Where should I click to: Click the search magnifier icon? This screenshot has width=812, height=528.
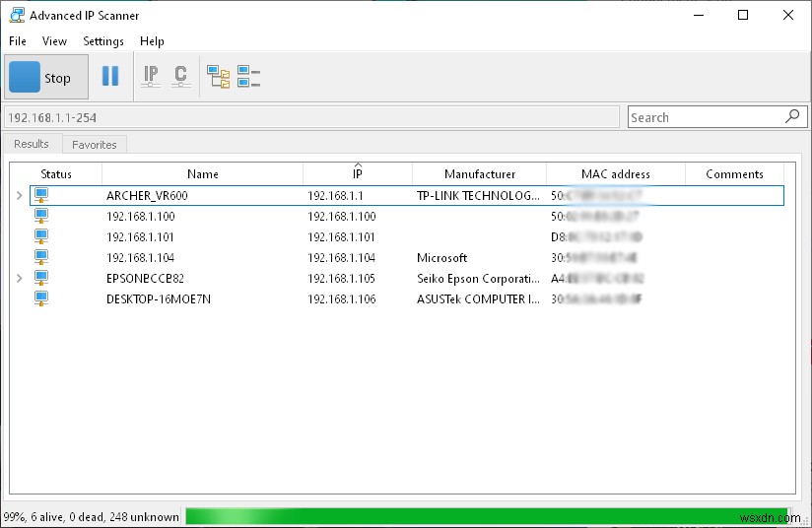(x=792, y=116)
